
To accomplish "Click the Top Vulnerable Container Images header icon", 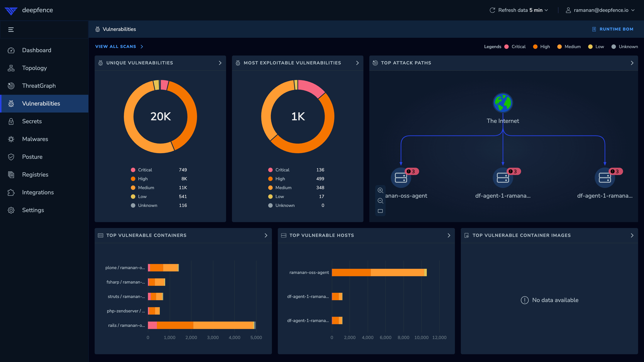I will (467, 235).
